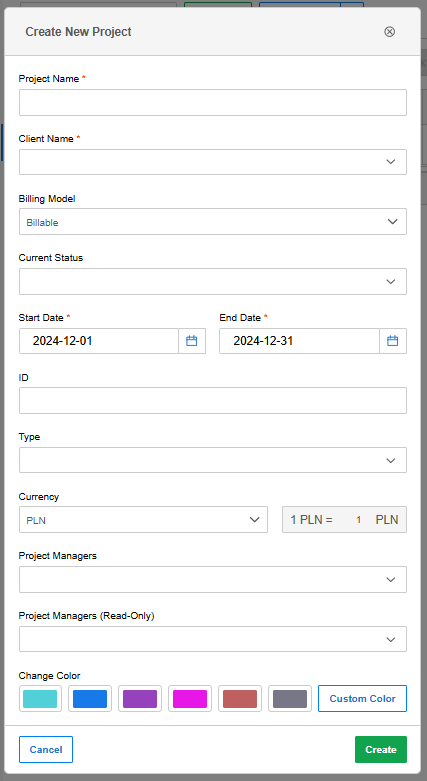Choose the purple color swatch

(x=140, y=699)
